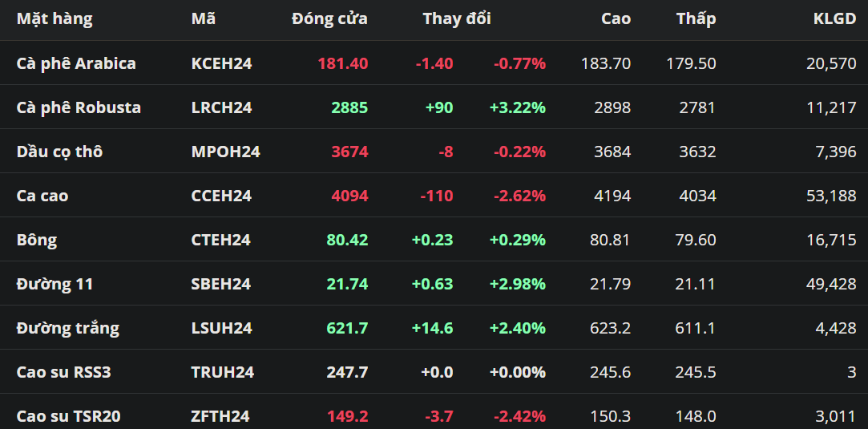The height and width of the screenshot is (429, 868).
Task: Click the Thấp column header
Action: [696, 18]
